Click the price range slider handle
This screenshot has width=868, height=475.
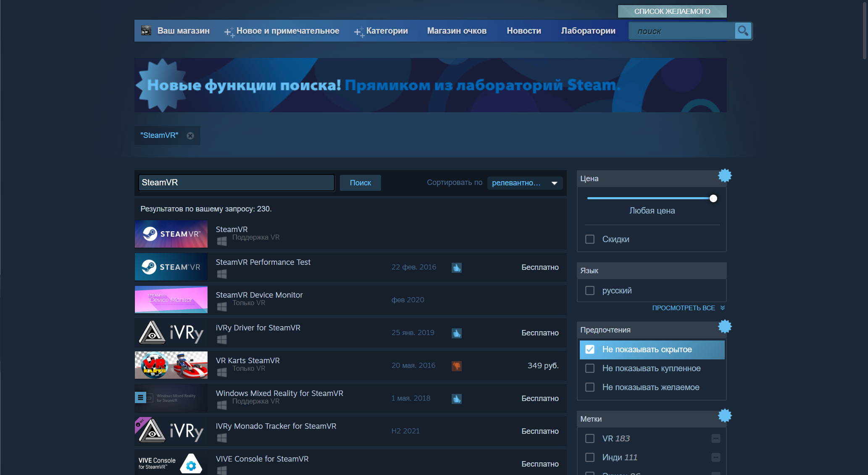(x=713, y=198)
